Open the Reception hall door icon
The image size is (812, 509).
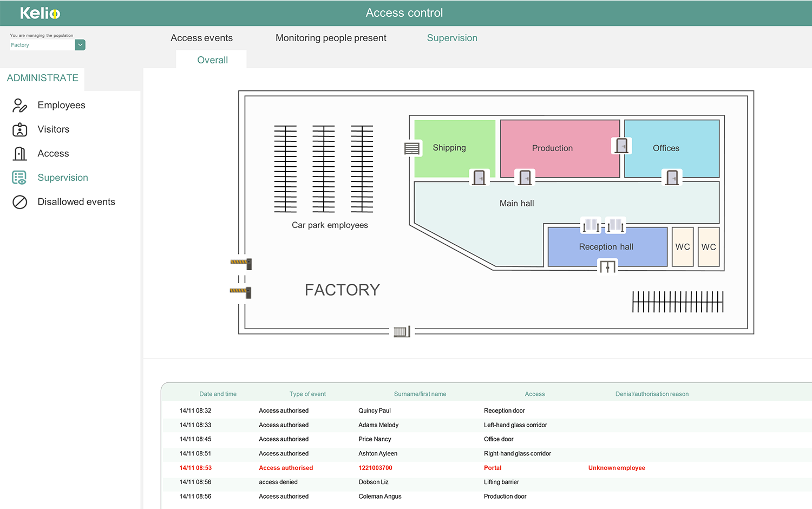(x=607, y=266)
